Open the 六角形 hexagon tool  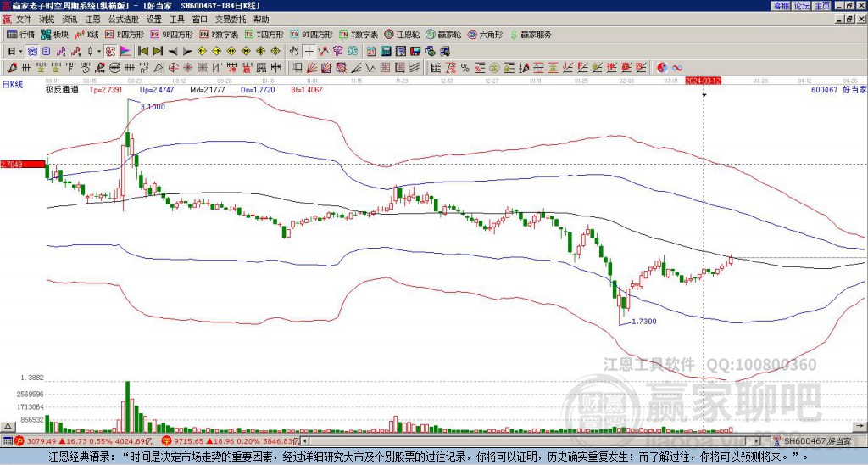point(486,34)
